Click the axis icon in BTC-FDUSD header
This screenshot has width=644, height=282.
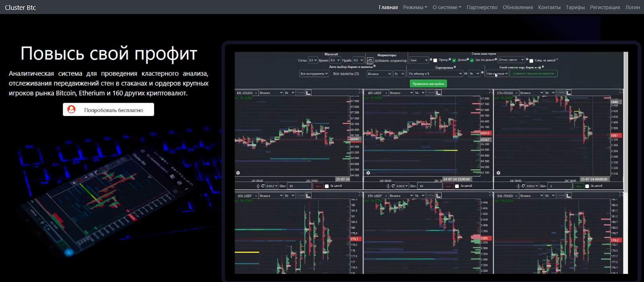(308, 93)
